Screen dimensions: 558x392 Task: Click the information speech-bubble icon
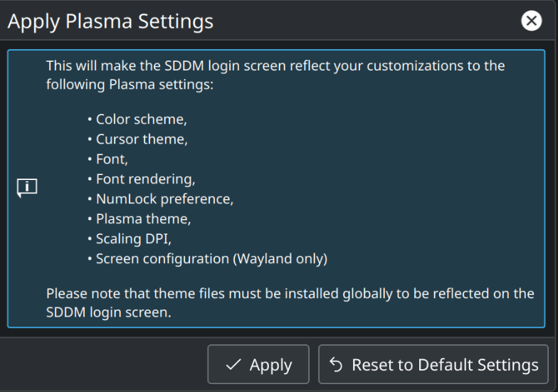pos(27,188)
